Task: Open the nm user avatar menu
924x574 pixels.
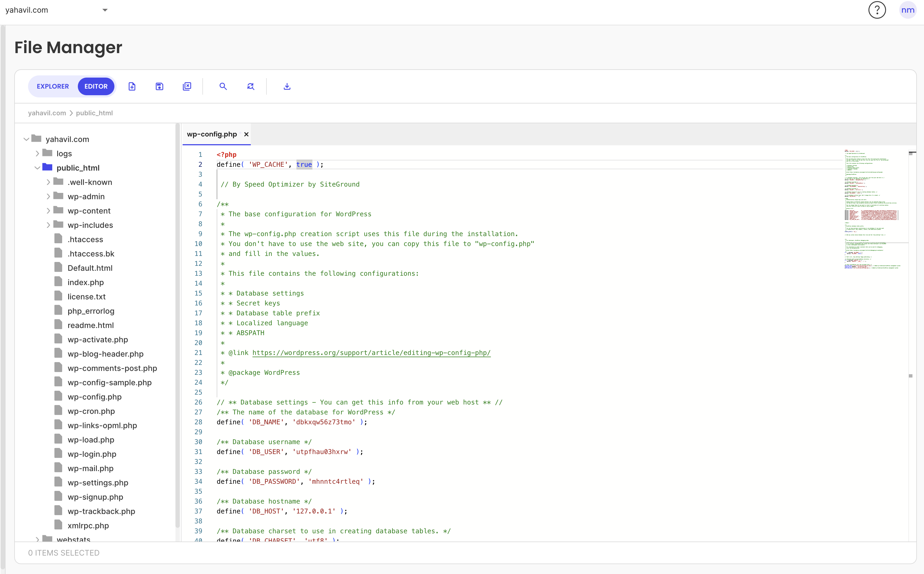Action: pos(907,10)
